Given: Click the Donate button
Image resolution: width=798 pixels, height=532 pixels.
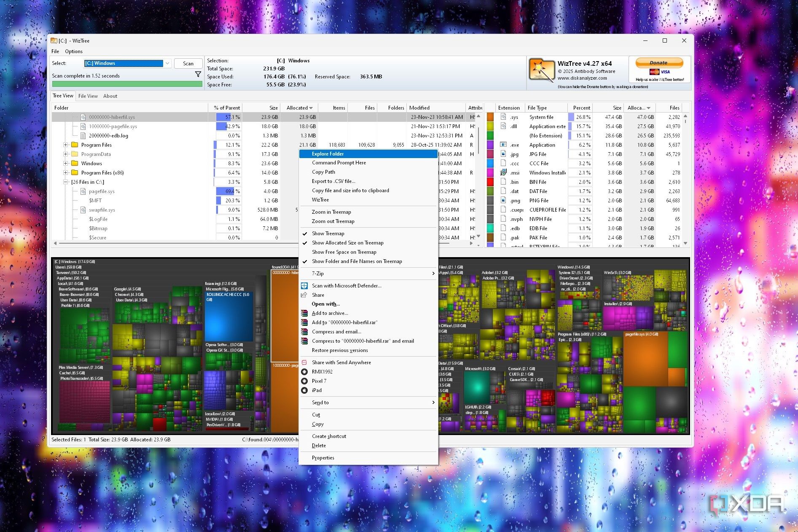Looking at the screenshot, I should point(658,63).
